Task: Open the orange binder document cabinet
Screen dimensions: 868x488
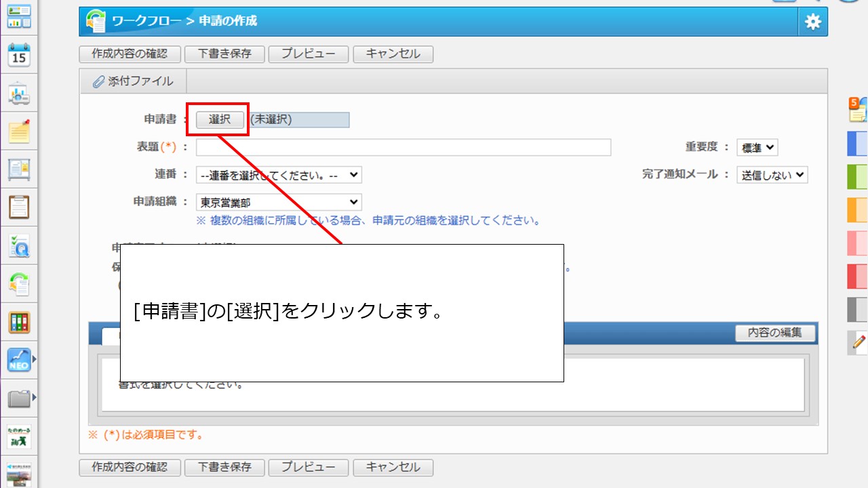Action: pyautogui.click(x=18, y=322)
